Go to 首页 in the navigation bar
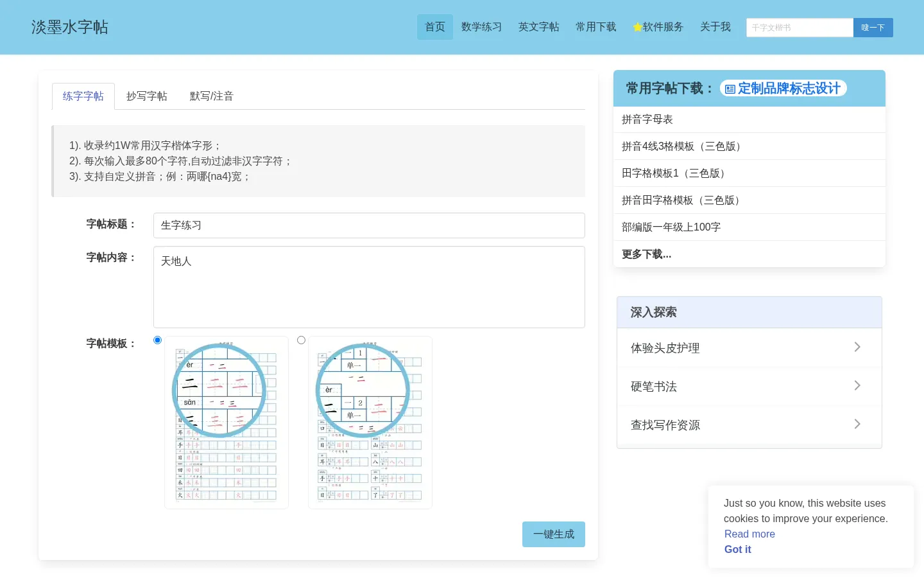Image resolution: width=924 pixels, height=578 pixels. [x=435, y=27]
